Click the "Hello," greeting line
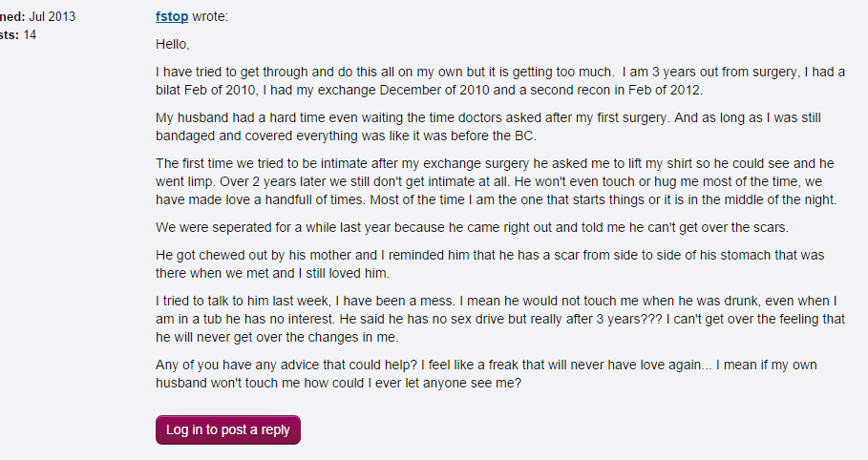This screenshot has width=868, height=460. [173, 44]
